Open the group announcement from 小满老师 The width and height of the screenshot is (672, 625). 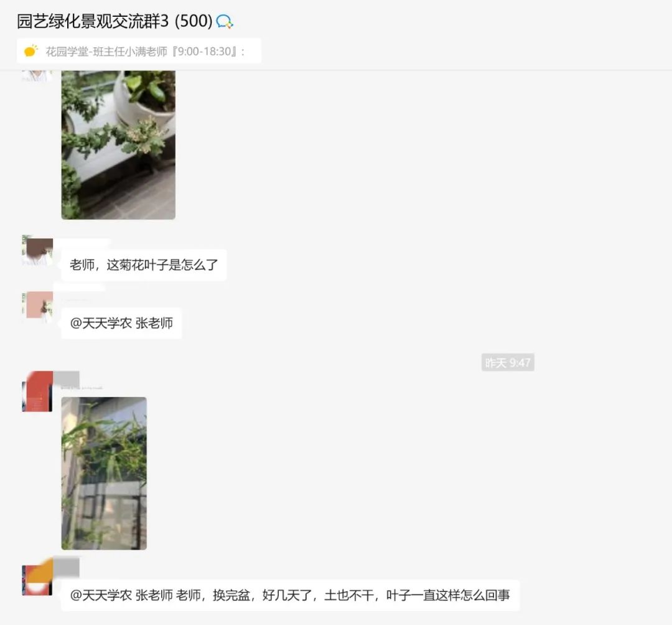(x=139, y=51)
